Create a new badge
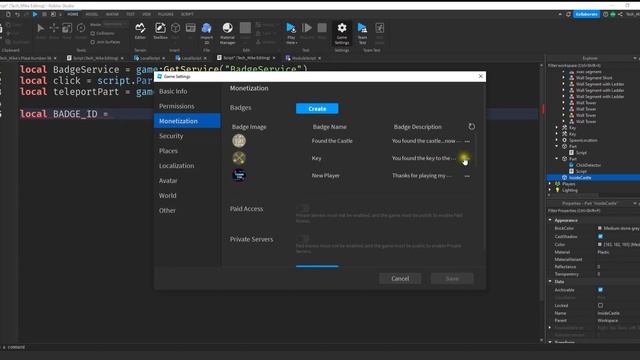This screenshot has width=640, height=360. 317,109
